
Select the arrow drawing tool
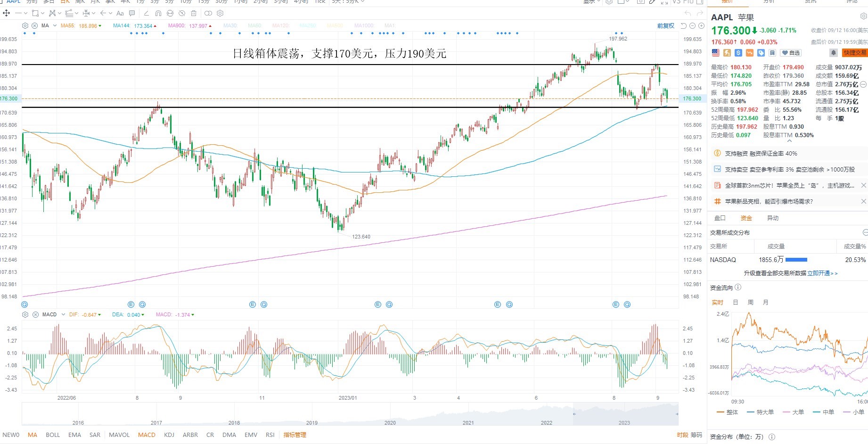pos(103,13)
